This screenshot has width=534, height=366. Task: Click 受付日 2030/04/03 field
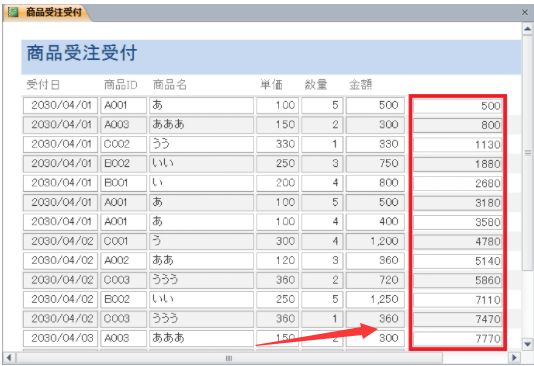[x=60, y=338]
